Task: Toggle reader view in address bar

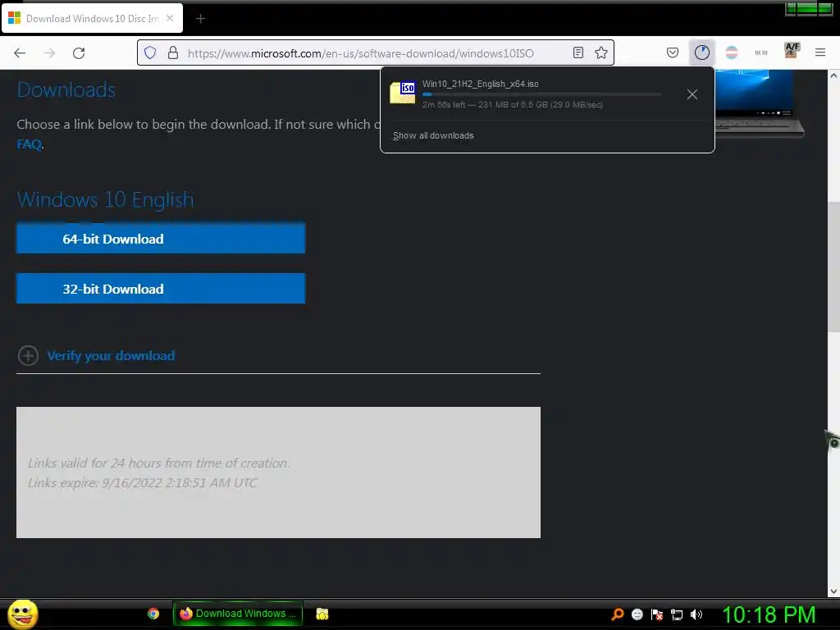Action: (578, 52)
